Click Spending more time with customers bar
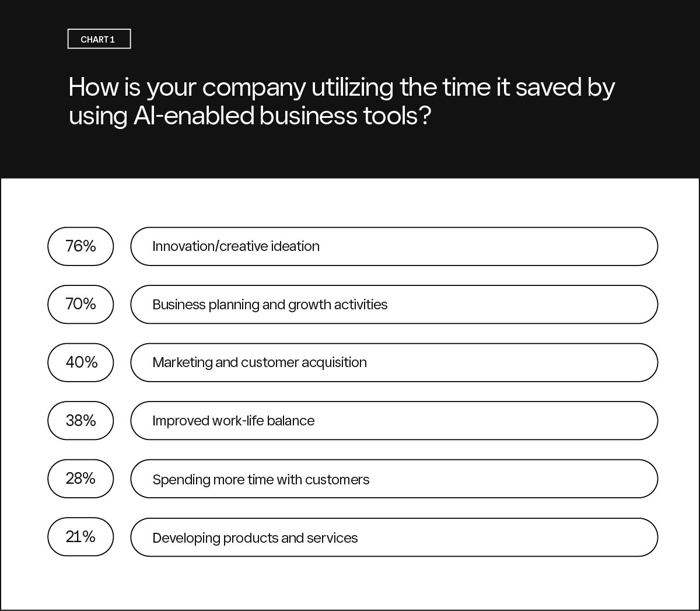700x611 pixels. tap(394, 479)
